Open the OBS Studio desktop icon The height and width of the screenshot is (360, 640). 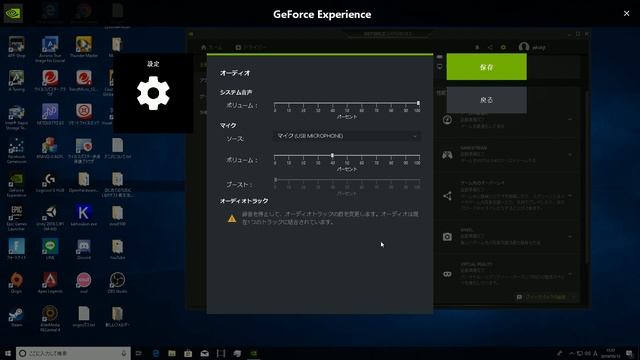(117, 283)
